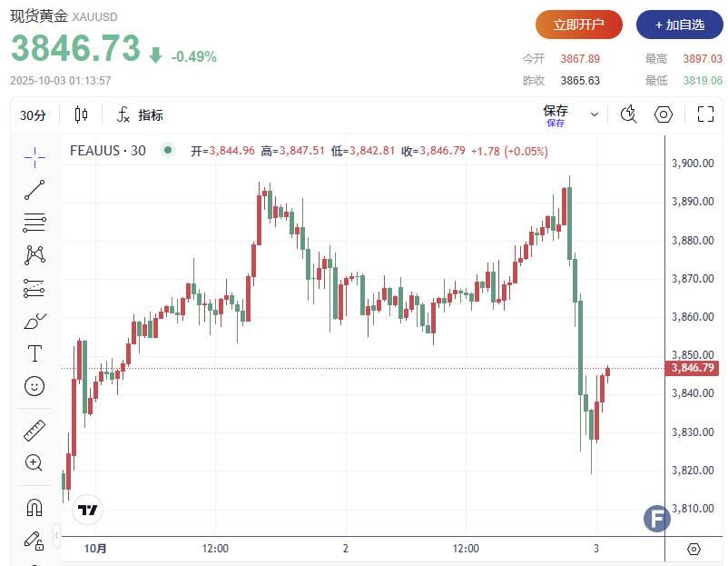Select the text annotation tool

coord(34,353)
